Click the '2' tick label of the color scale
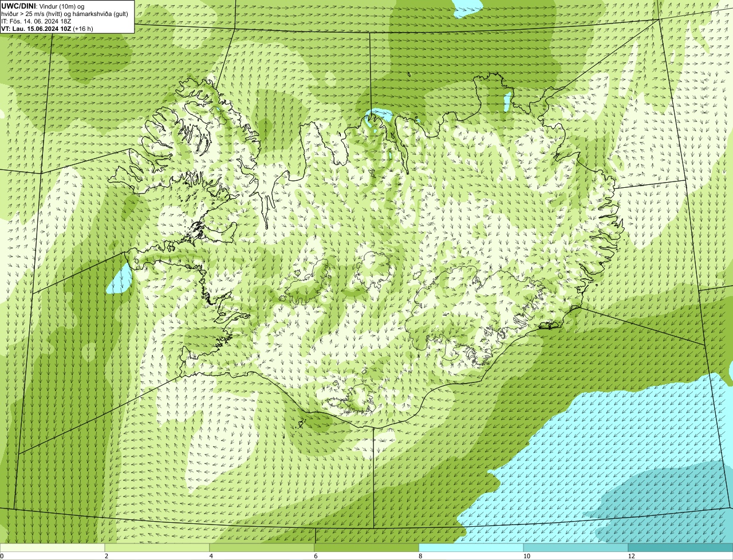Viewport: 733px width, 560px height. coord(107,556)
